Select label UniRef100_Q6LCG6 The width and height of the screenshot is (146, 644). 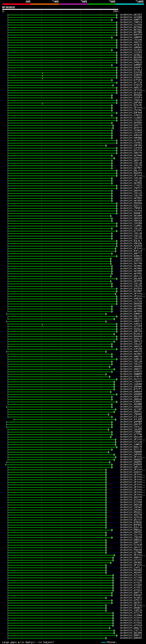click(x=131, y=316)
